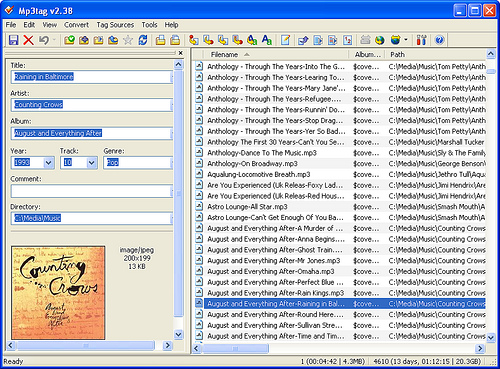
Task: Open the Tag Sources menu
Action: coord(115,25)
